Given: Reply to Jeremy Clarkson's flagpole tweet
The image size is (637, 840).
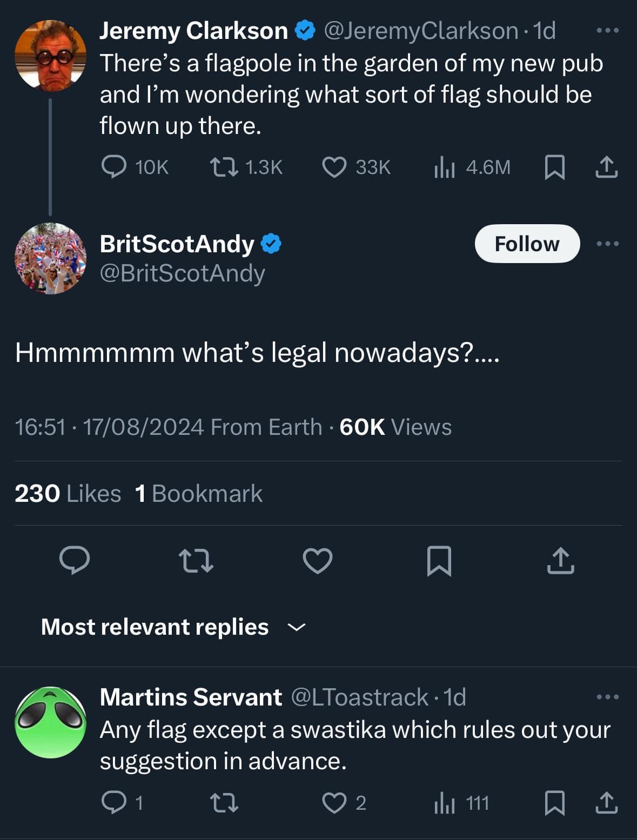Looking at the screenshot, I should tap(113, 167).
